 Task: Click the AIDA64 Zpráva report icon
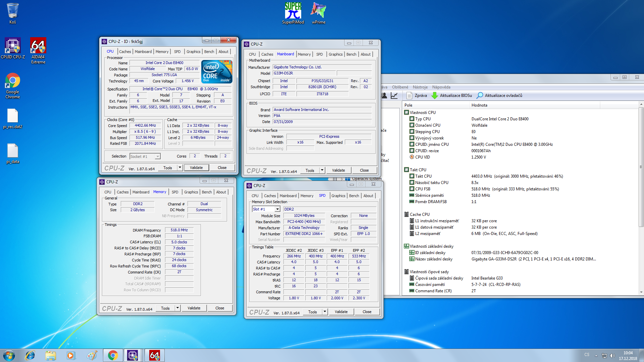pyautogui.click(x=409, y=96)
